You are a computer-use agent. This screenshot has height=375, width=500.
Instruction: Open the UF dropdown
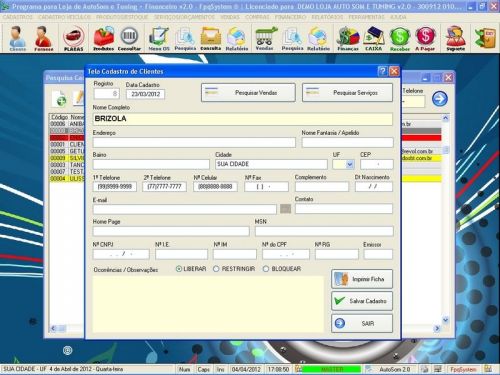[x=350, y=164]
